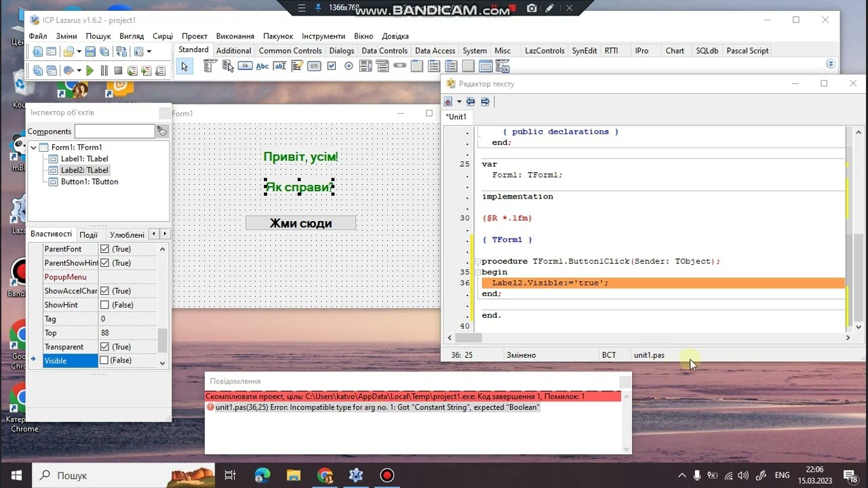Open dropdown arrow beside the Open file icon
The width and height of the screenshot is (868, 488).
(x=79, y=52)
